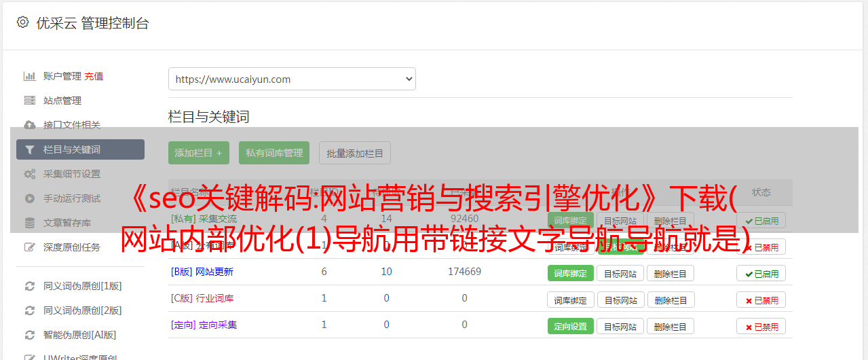Screen dimensions: 868x360
Task: Click 删除栏目 in the 网站更新 row
Action: pyautogui.click(x=671, y=273)
